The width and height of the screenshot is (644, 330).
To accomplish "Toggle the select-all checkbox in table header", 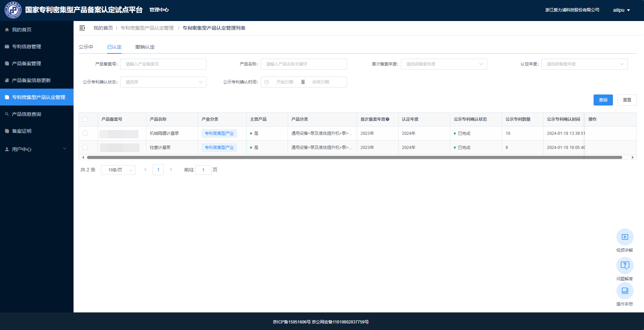I will click(85, 119).
